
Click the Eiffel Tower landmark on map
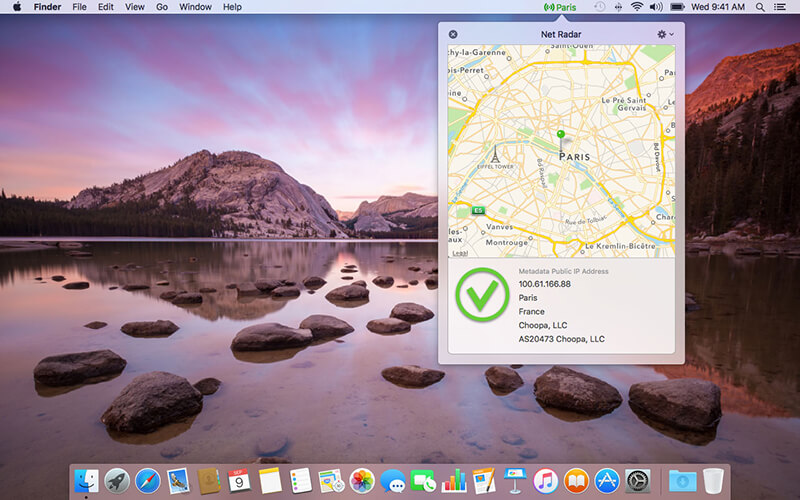click(x=495, y=155)
